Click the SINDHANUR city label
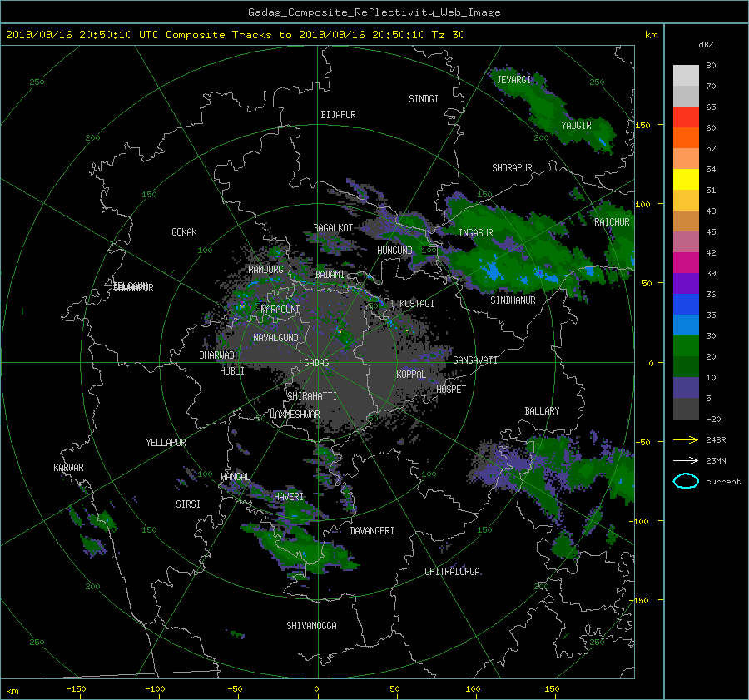 [513, 300]
